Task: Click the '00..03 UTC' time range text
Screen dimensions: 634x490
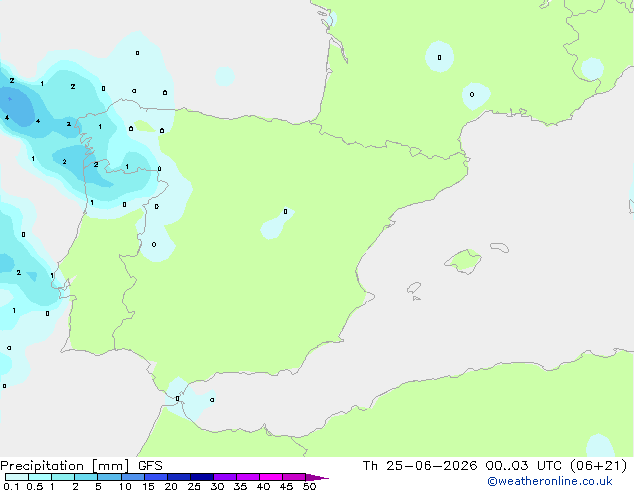Action: 524,466
